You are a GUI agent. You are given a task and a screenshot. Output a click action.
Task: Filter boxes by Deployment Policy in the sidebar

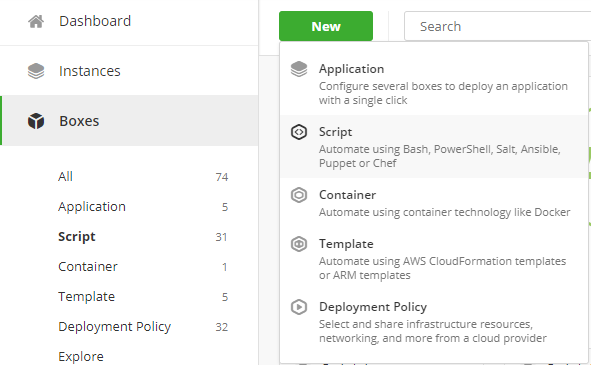click(115, 327)
